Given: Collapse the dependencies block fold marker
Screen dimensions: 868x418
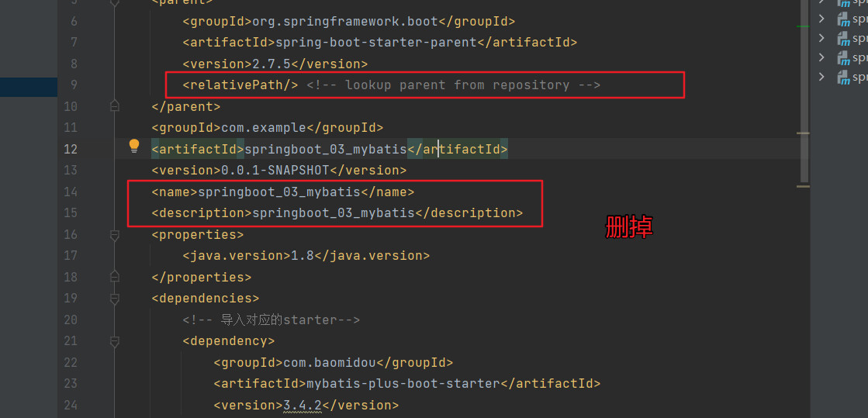Looking at the screenshot, I should click(115, 299).
